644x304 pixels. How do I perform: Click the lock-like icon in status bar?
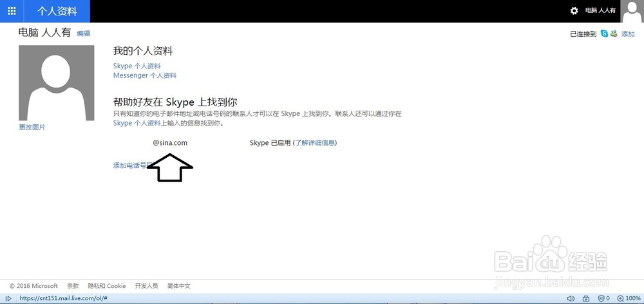click(x=585, y=298)
